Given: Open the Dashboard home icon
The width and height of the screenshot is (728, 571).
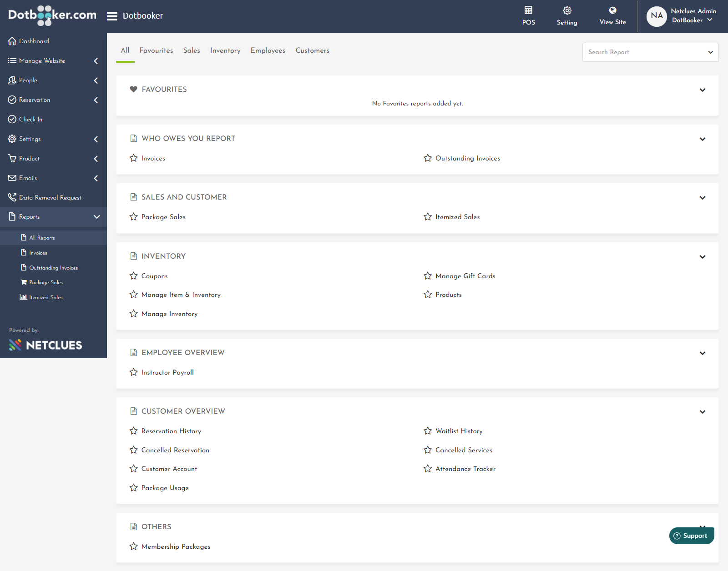Looking at the screenshot, I should coord(12,41).
